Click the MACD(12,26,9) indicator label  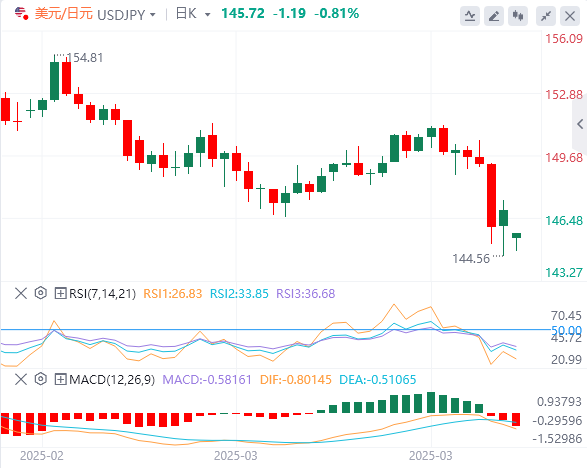tap(112, 380)
